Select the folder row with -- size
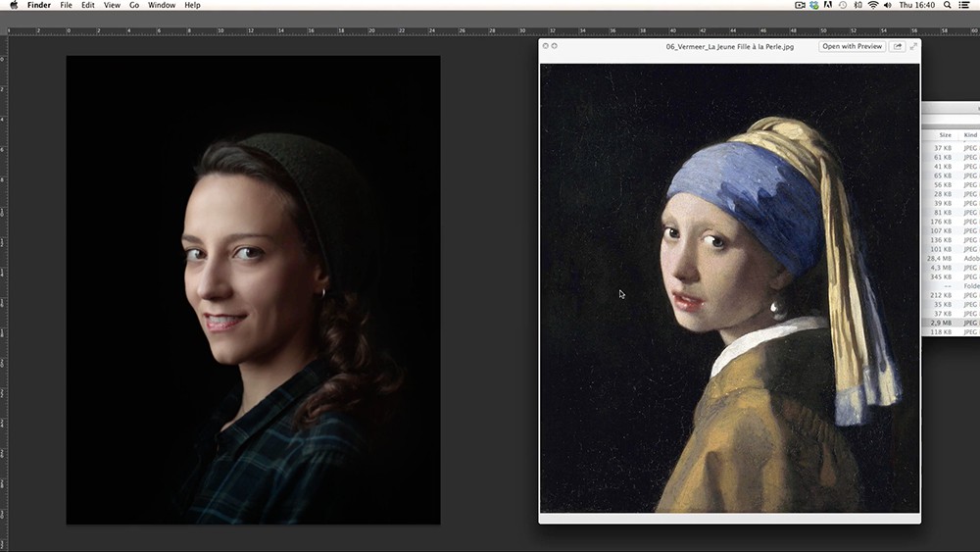 click(x=952, y=285)
